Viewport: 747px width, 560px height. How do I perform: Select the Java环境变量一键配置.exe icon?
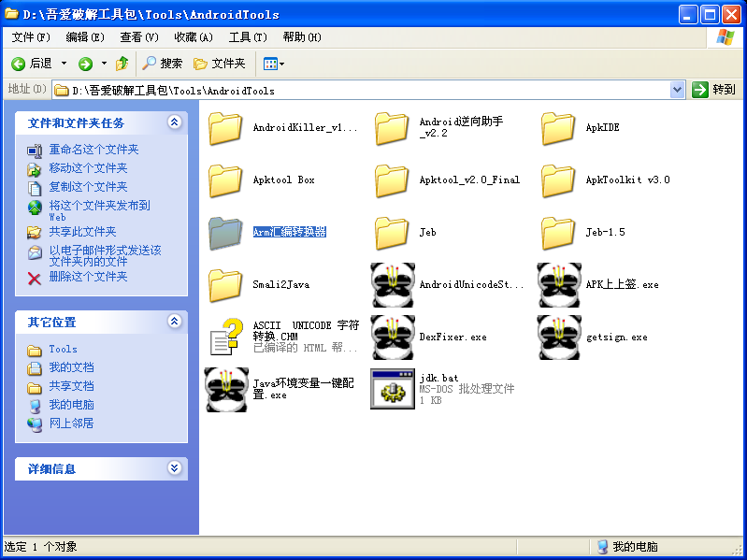[226, 390]
